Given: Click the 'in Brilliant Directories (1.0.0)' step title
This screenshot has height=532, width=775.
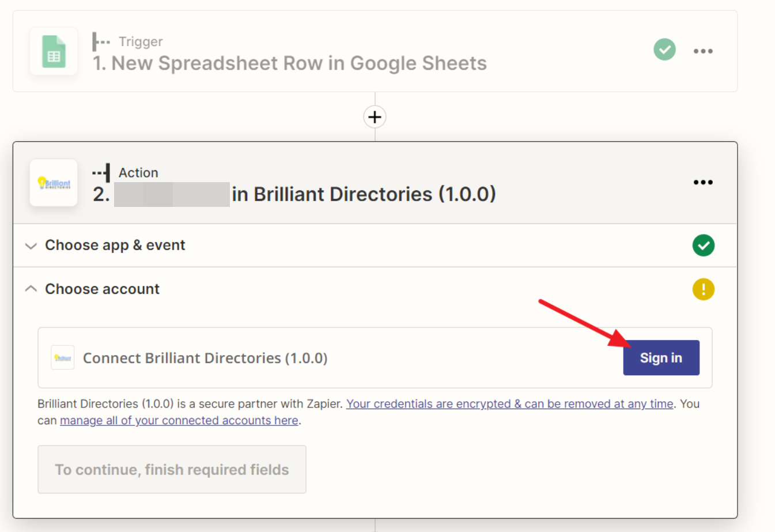Looking at the screenshot, I should (x=364, y=194).
